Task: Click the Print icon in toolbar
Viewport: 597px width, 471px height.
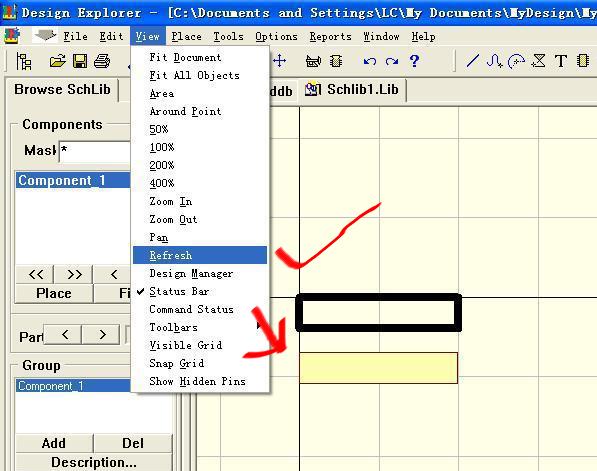Action: (102, 61)
